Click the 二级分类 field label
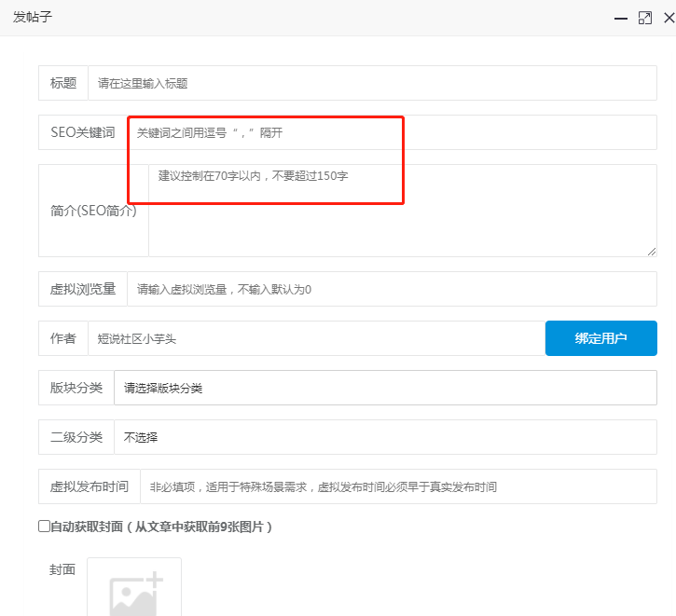 pyautogui.click(x=76, y=437)
